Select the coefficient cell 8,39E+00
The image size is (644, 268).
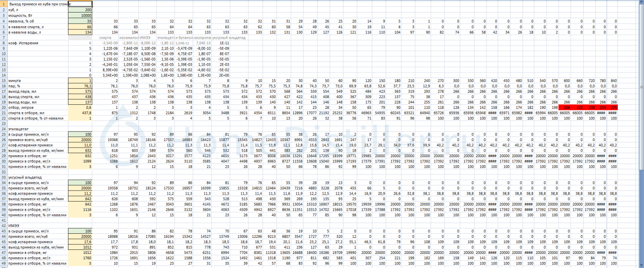(105, 70)
